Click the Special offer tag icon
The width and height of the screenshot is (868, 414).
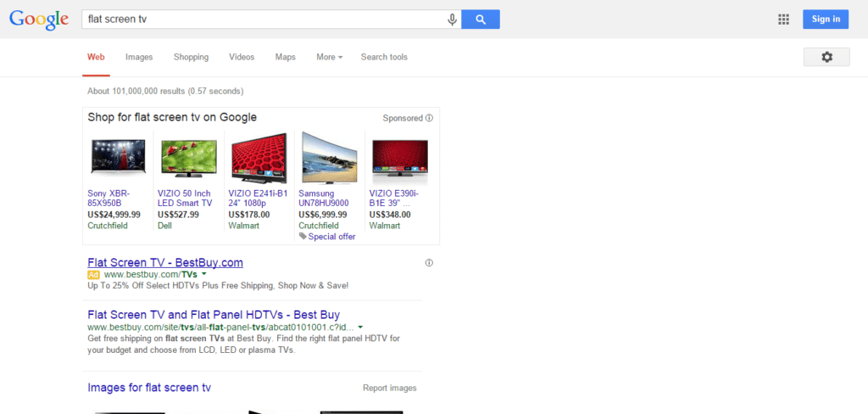pos(303,237)
